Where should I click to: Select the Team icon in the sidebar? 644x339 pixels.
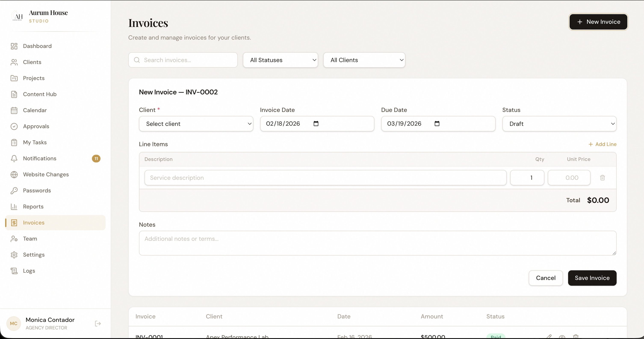14,239
